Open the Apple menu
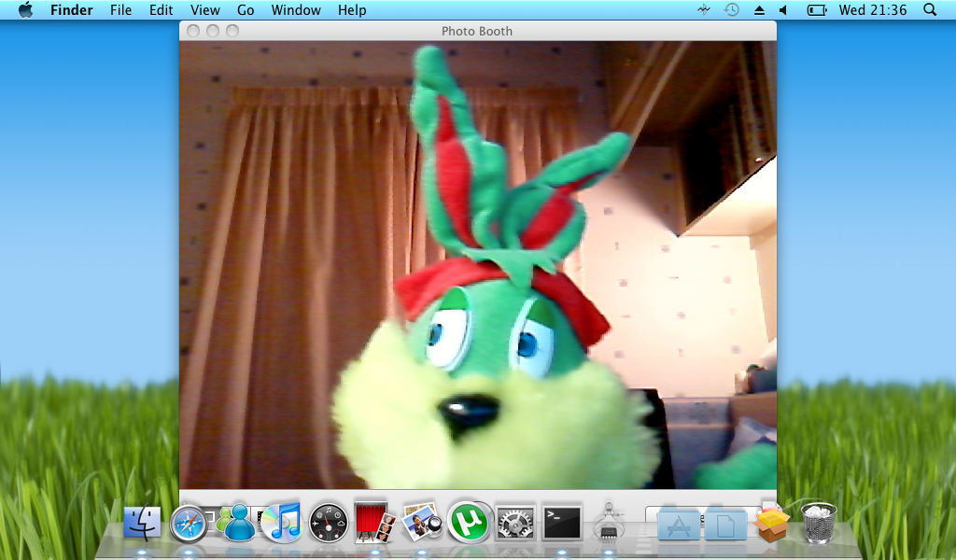The image size is (956, 560). point(25,9)
